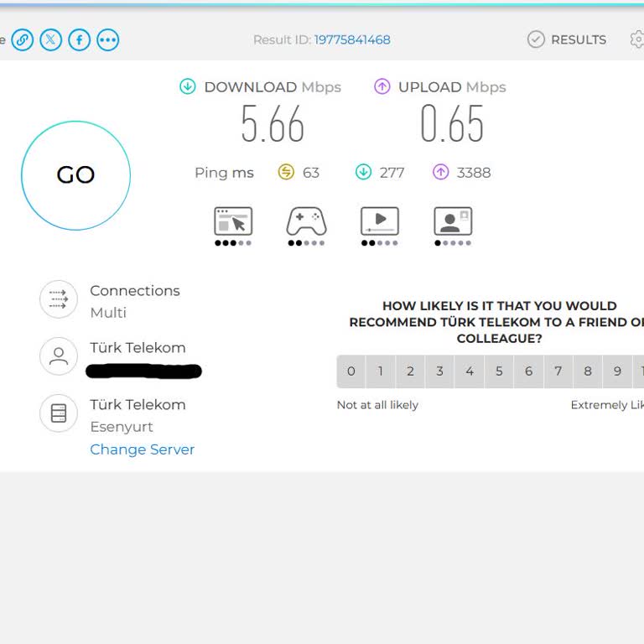The image size is (644, 644).
Task: Click the Ping ms label
Action: point(224,173)
